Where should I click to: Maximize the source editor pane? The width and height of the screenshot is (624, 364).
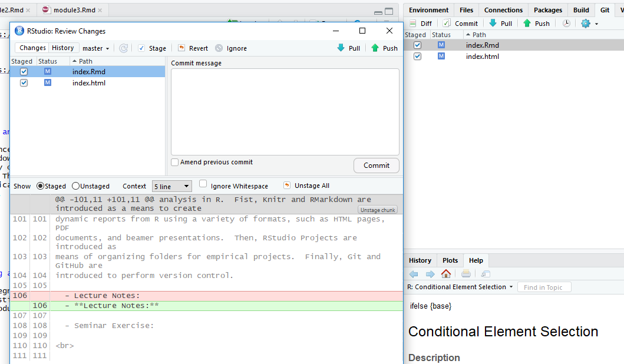[x=389, y=12]
